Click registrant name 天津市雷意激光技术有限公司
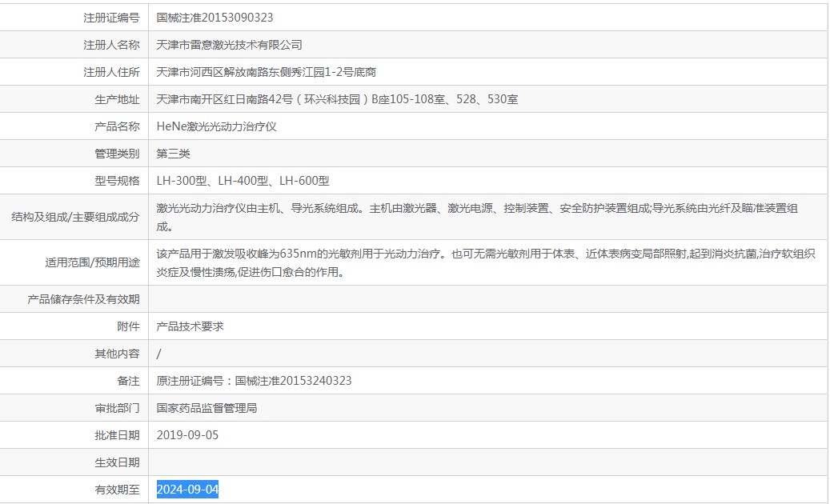This screenshot has height=504, width=830. pos(229,45)
